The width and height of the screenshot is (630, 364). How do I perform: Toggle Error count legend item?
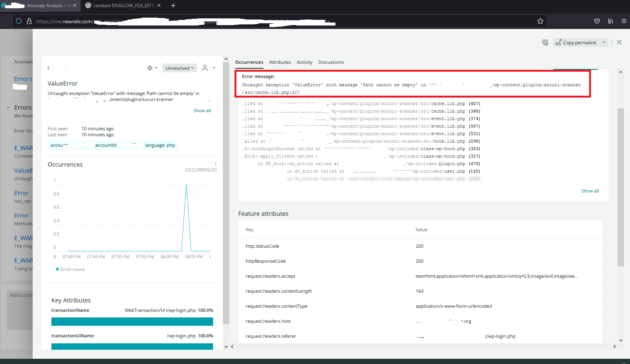70,269
